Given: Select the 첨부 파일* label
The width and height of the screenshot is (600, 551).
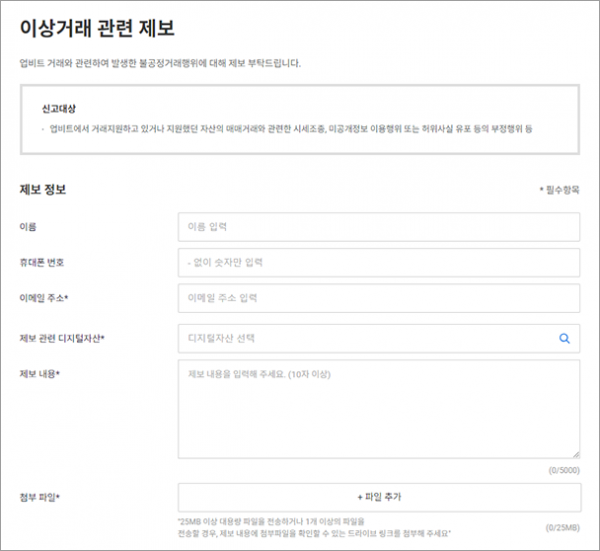Looking at the screenshot, I should [39, 497].
